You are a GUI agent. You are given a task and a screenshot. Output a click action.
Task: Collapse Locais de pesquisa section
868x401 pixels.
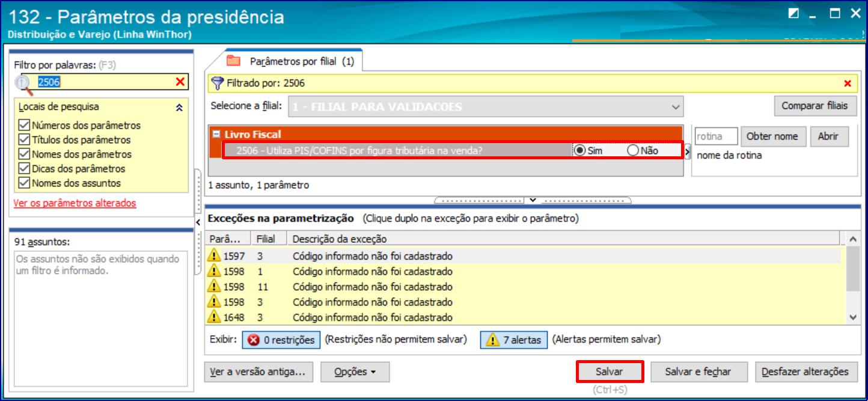point(179,108)
